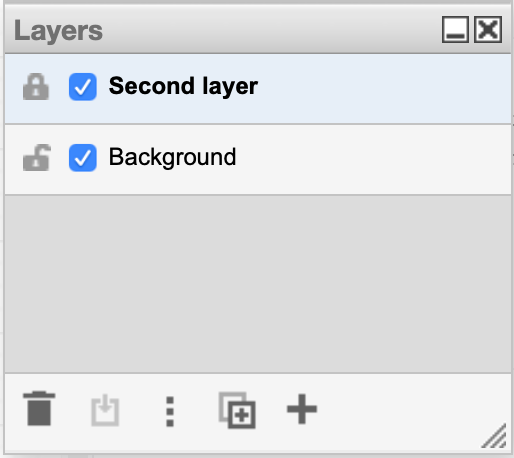Click the Layers panel title text

pyautogui.click(x=58, y=31)
